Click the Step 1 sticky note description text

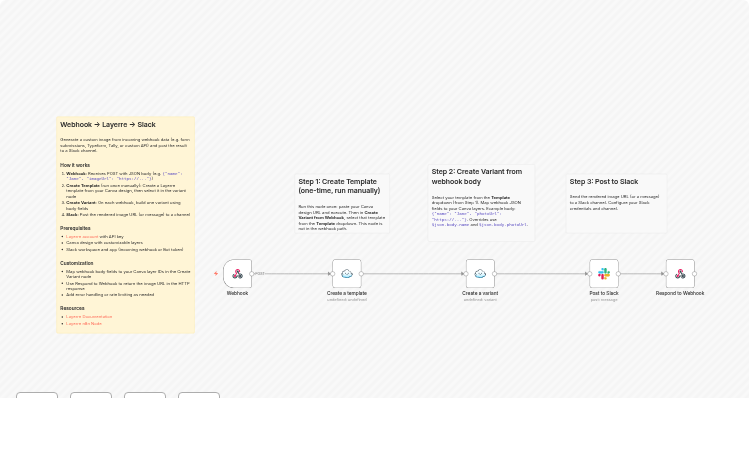click(x=342, y=218)
